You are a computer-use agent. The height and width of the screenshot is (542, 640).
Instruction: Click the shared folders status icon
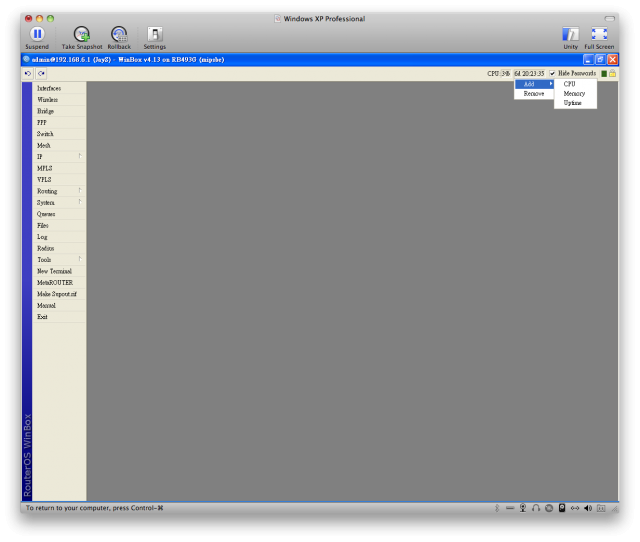(x=601, y=508)
